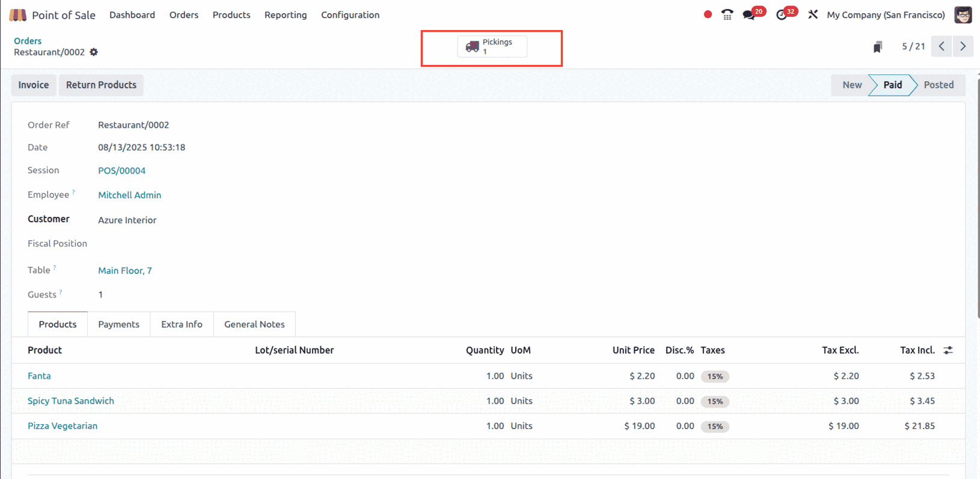Click the Point of Sale app icon
This screenshot has height=479, width=980.
[x=17, y=15]
